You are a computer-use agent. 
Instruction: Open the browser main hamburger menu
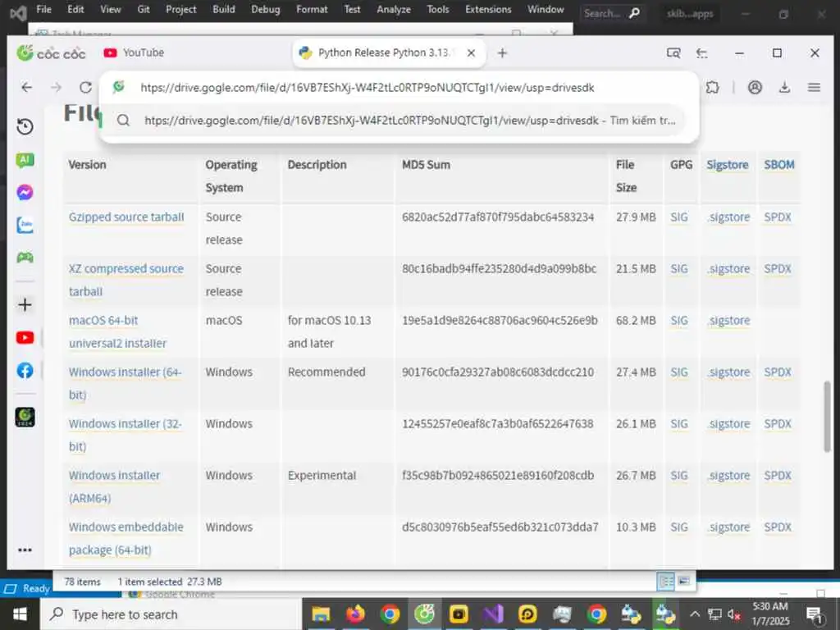coord(814,87)
